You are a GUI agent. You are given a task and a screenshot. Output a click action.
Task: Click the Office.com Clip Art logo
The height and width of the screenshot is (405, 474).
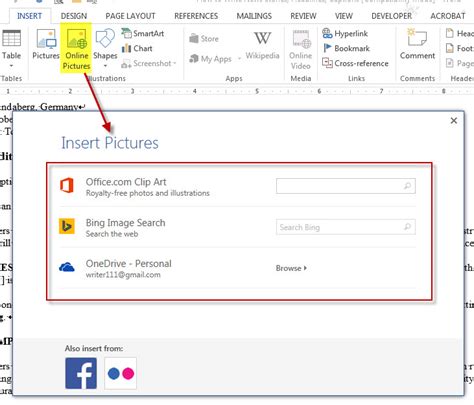click(67, 185)
